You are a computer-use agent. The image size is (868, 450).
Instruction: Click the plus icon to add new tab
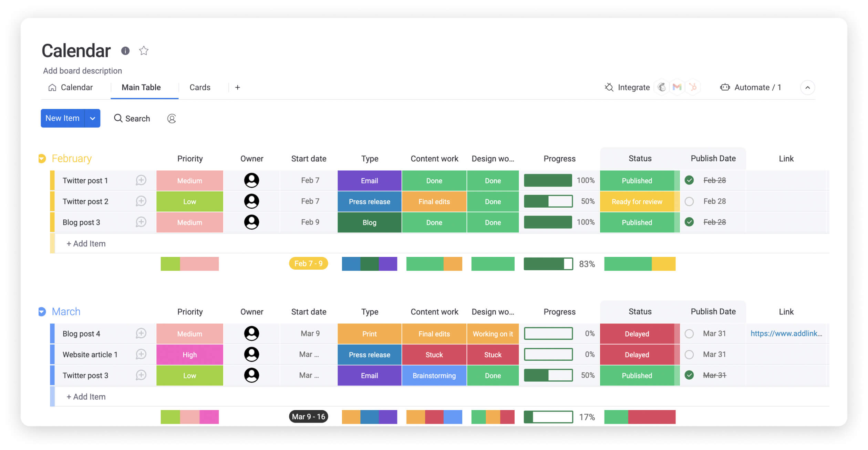(x=238, y=87)
